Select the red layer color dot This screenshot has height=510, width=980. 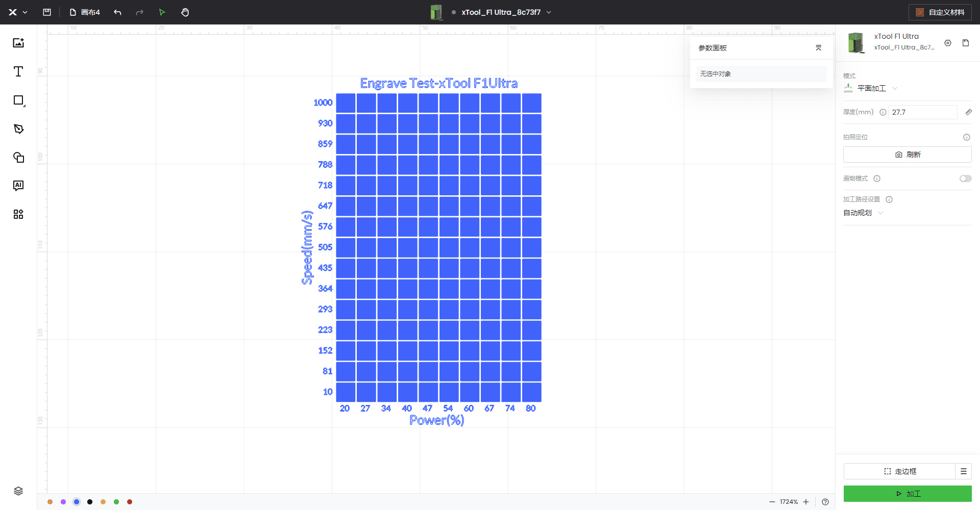pyautogui.click(x=130, y=502)
